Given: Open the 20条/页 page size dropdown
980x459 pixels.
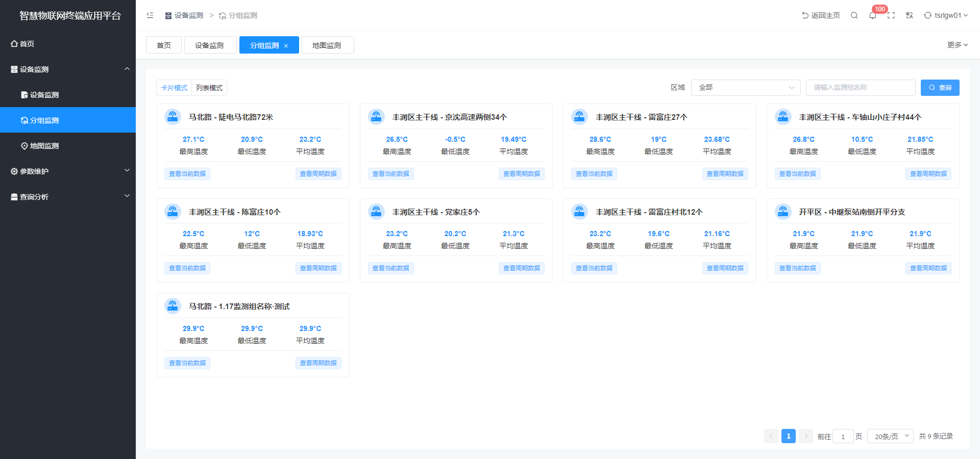Looking at the screenshot, I should click(890, 436).
